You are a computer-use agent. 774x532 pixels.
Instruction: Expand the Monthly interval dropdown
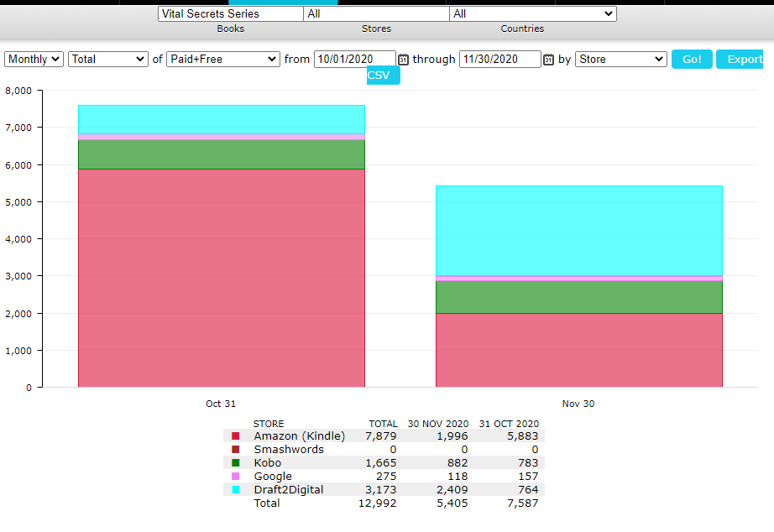point(34,60)
